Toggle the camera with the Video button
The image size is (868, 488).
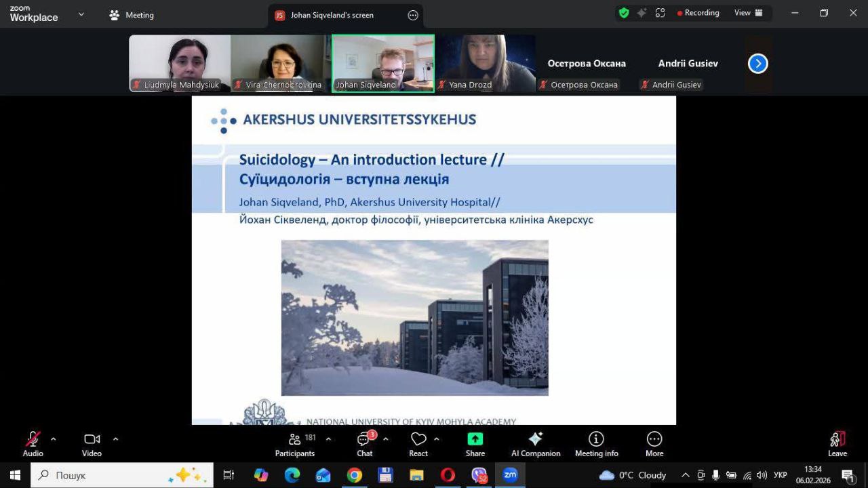click(x=92, y=444)
